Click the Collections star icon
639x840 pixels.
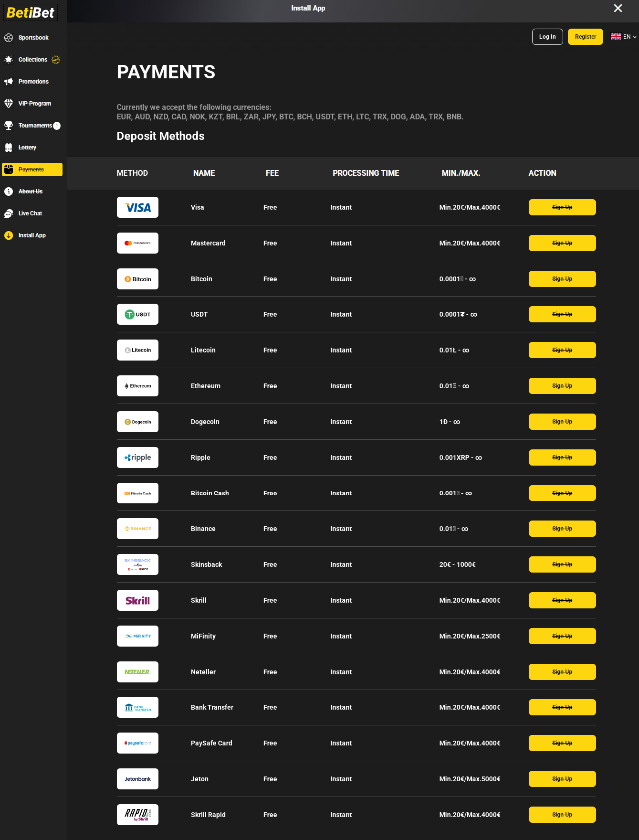tap(9, 60)
